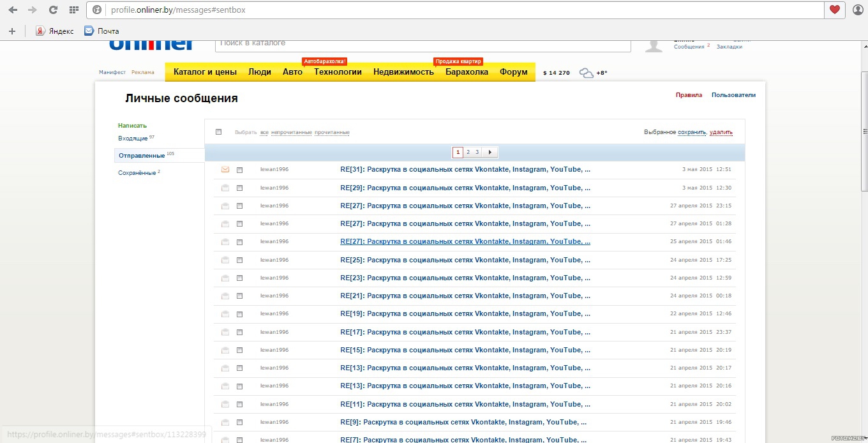868x443 pixels.
Task: Open the Отправленные folder
Action: 142,156
